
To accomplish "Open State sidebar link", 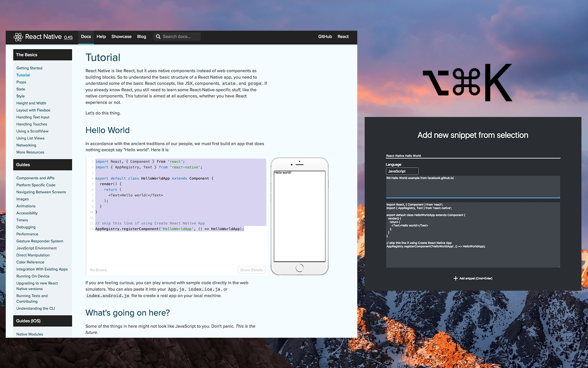I will tap(21, 89).
